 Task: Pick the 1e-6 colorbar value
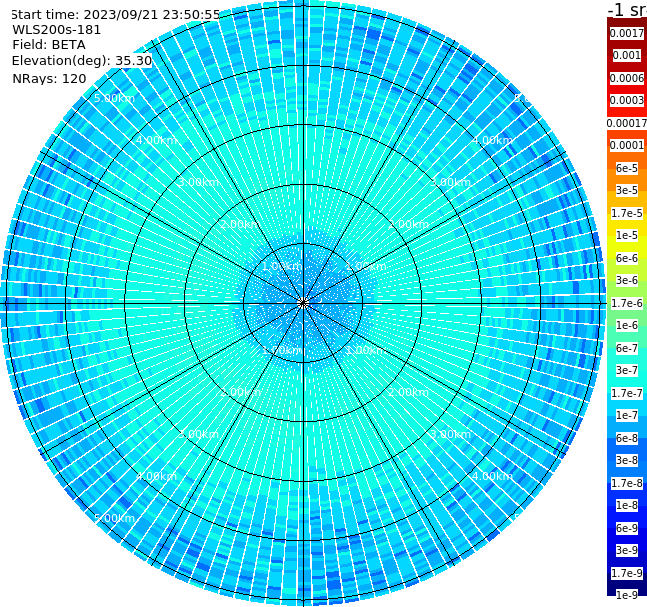[627, 325]
